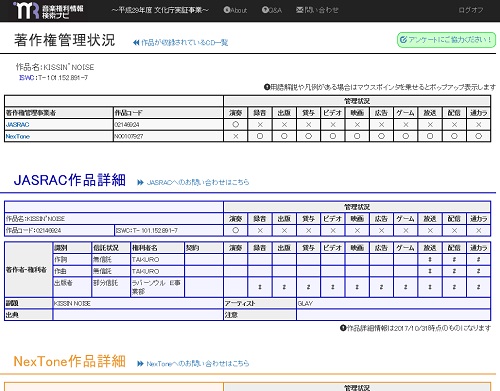The image size is (500, 391).
Task: Click the circle under 演奏 in JASRAC row
Action: tap(235, 124)
